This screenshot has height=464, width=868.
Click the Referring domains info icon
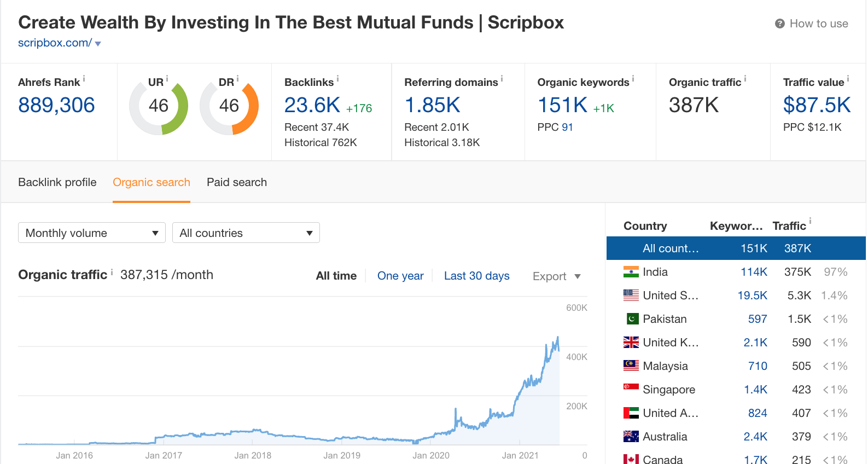coord(502,79)
